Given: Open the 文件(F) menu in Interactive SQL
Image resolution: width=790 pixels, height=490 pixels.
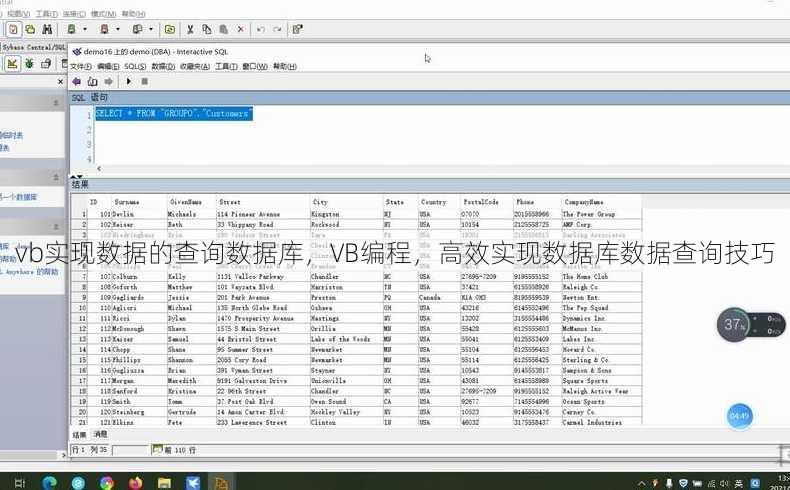Looking at the screenshot, I should click(81, 66).
